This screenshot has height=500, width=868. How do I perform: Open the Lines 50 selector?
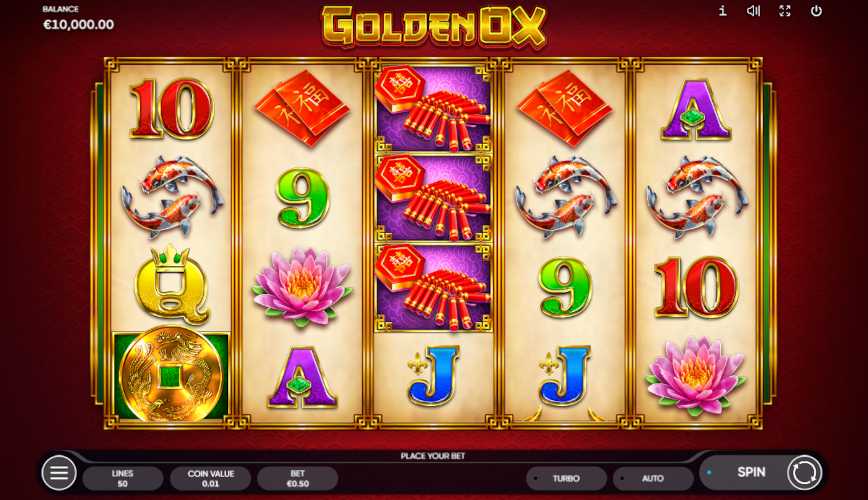(122, 478)
